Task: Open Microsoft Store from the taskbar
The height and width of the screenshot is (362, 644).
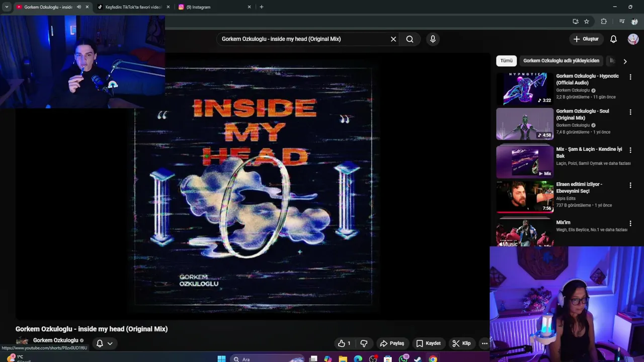Action: [x=387, y=358]
